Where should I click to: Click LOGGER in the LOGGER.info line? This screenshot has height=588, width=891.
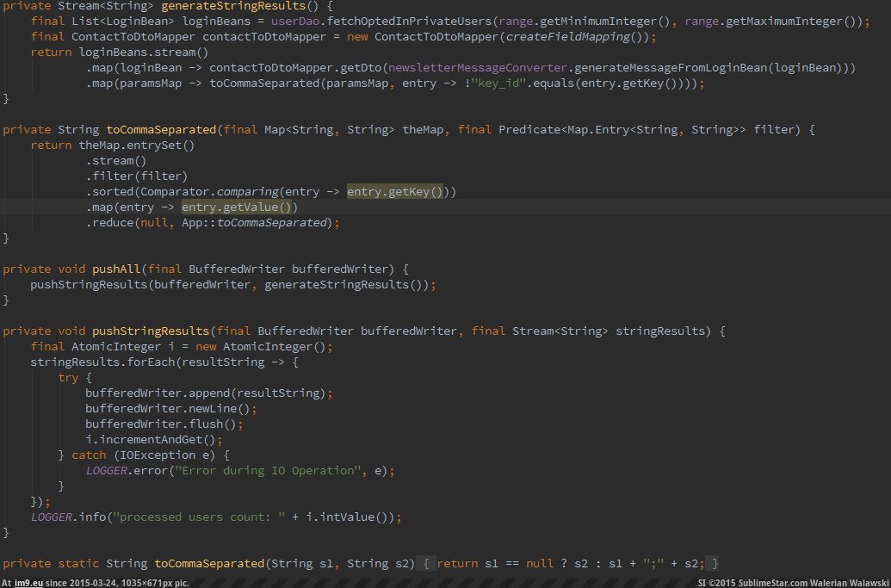[53, 517]
